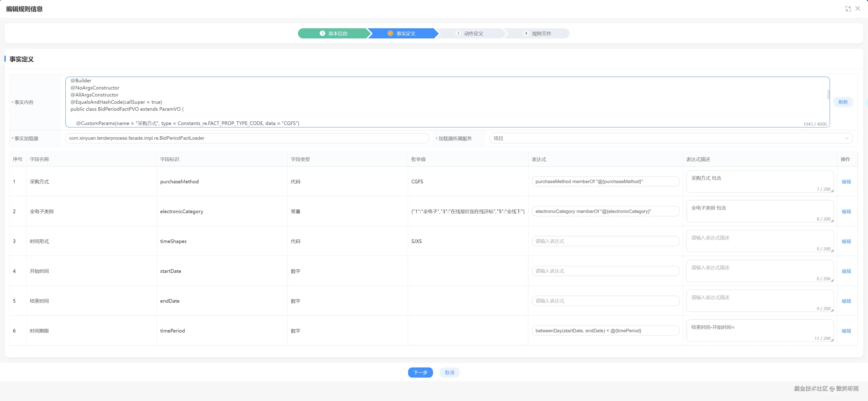Click 编辑 link for 时间期限 row

pyautogui.click(x=846, y=331)
